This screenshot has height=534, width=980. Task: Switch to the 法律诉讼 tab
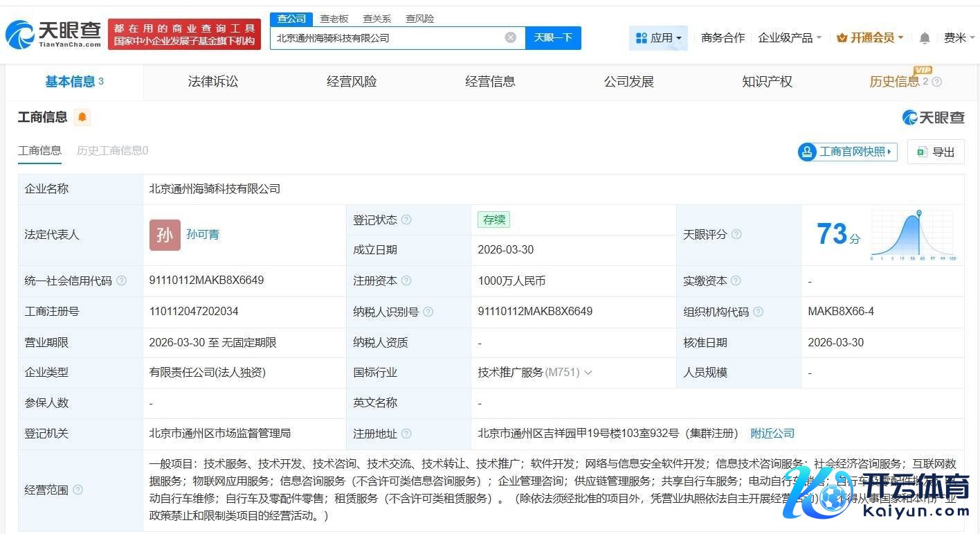[x=212, y=82]
